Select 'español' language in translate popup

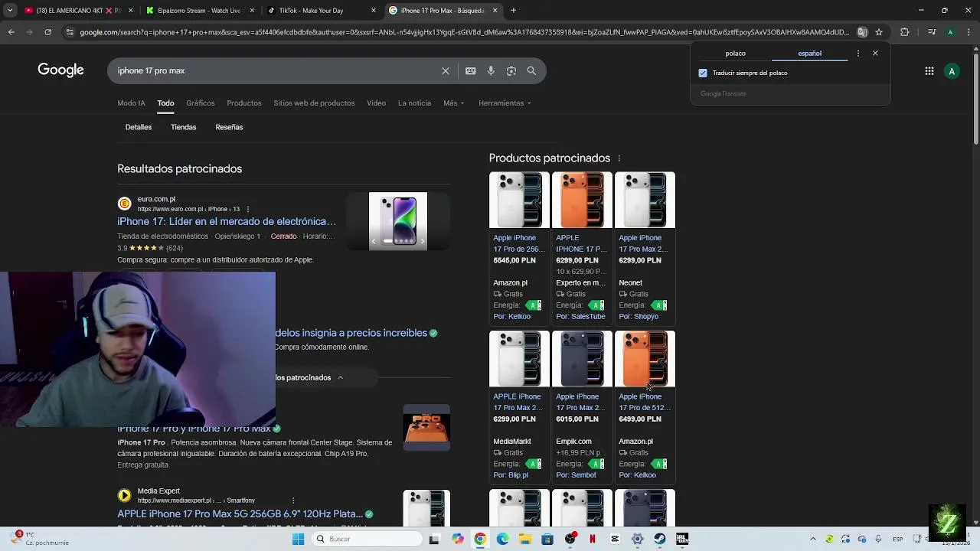coord(809,54)
